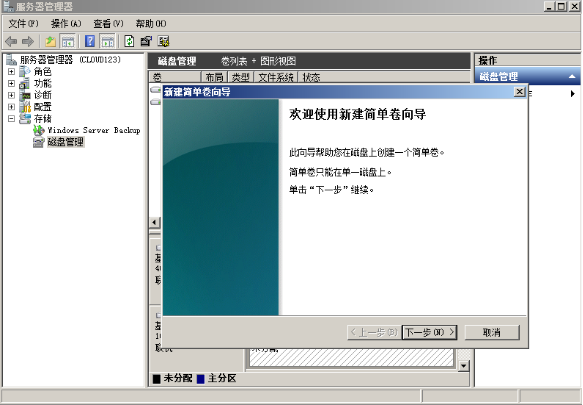Click the refresh toolbar icon

tap(129, 41)
